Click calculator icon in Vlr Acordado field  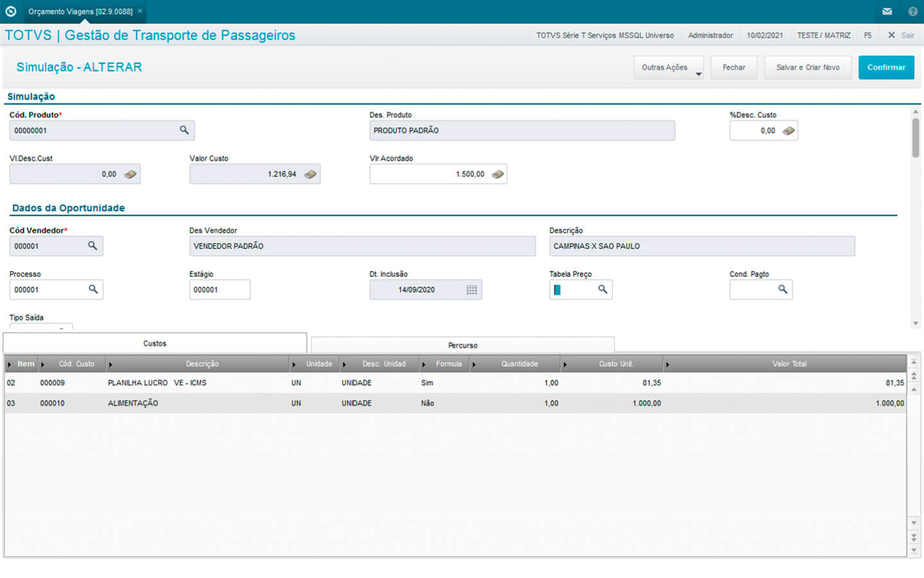pos(497,174)
